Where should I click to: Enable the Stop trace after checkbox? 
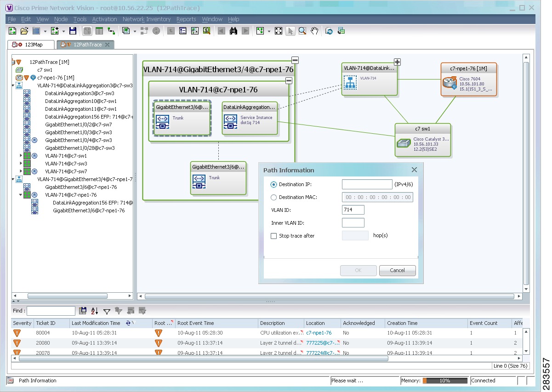(274, 236)
